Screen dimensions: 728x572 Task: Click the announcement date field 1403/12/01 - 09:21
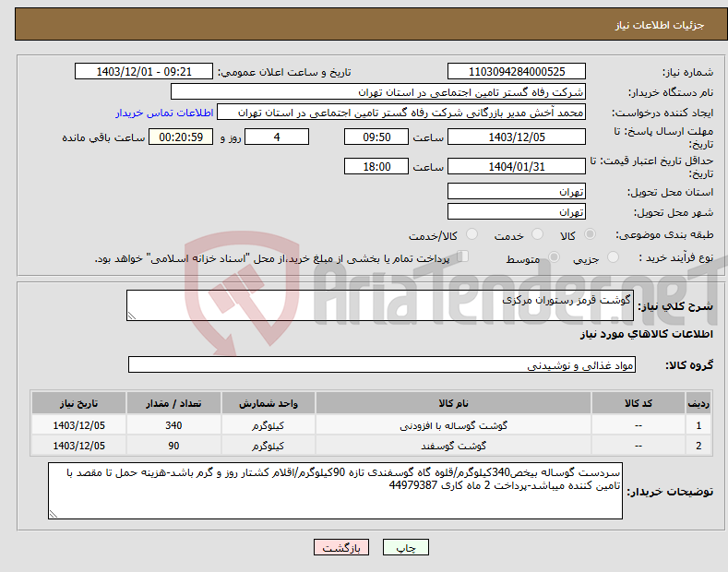[144, 72]
